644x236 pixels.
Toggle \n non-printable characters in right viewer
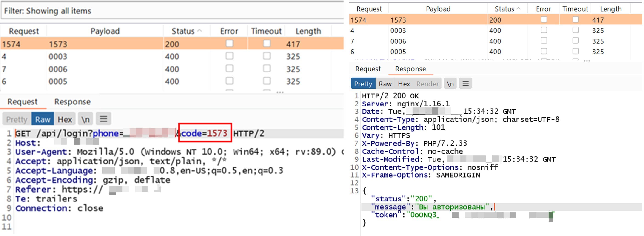click(450, 84)
